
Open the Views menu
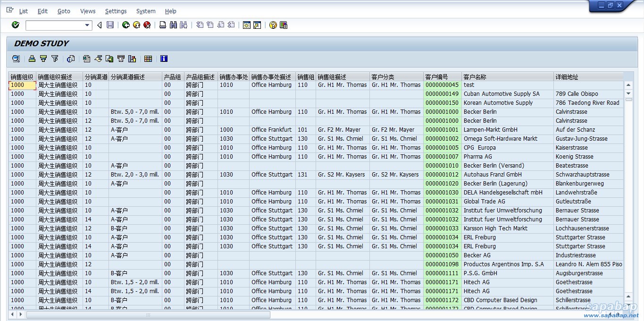click(x=88, y=11)
